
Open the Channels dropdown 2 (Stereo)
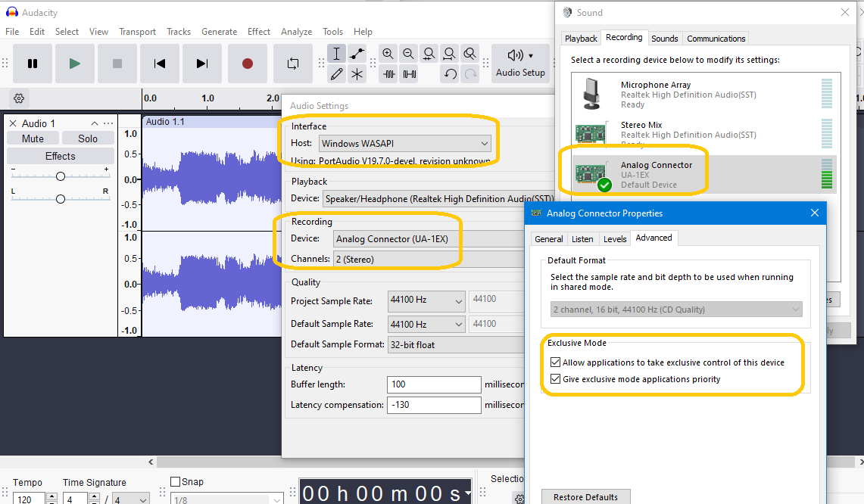tap(429, 260)
